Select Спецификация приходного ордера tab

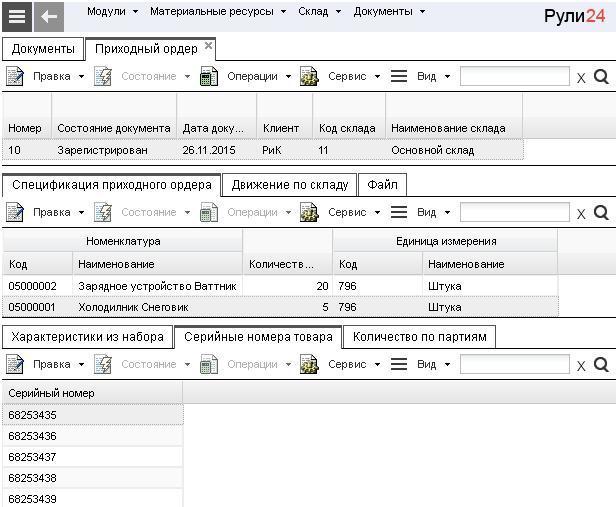click(112, 185)
